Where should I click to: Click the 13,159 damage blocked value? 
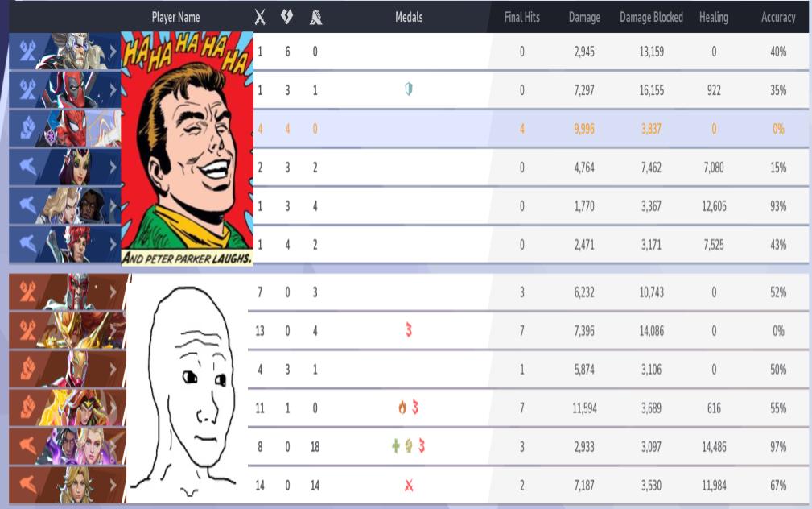[x=652, y=52]
